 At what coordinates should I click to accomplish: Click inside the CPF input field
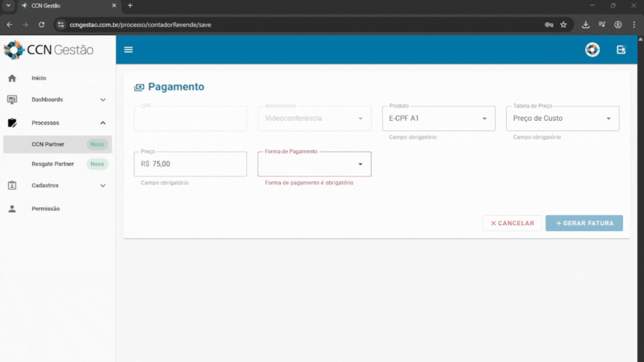point(190,118)
